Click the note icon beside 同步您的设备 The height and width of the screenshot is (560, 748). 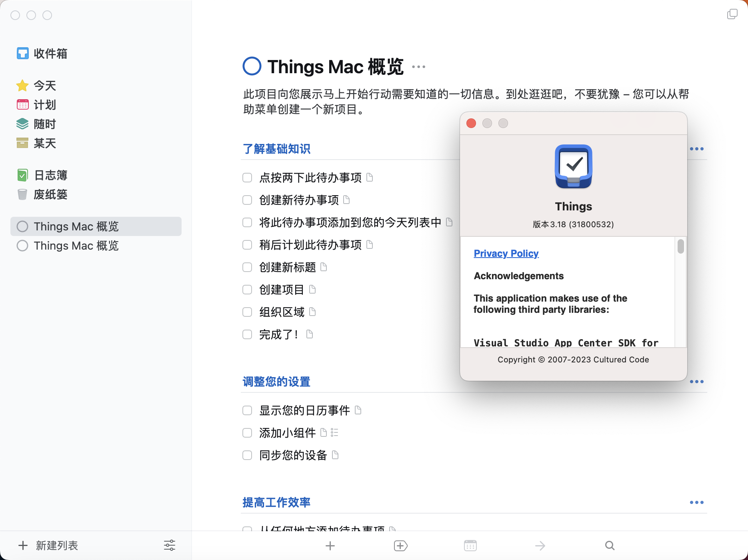point(335,454)
